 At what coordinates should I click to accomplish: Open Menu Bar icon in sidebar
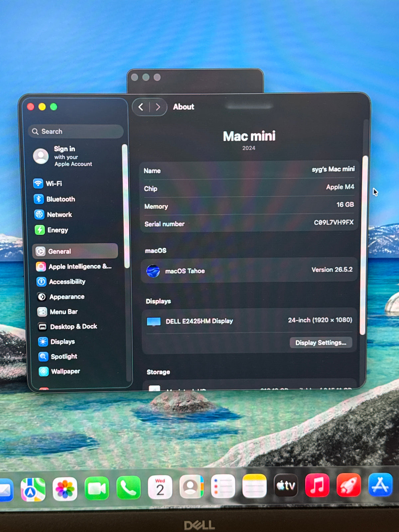(x=42, y=312)
